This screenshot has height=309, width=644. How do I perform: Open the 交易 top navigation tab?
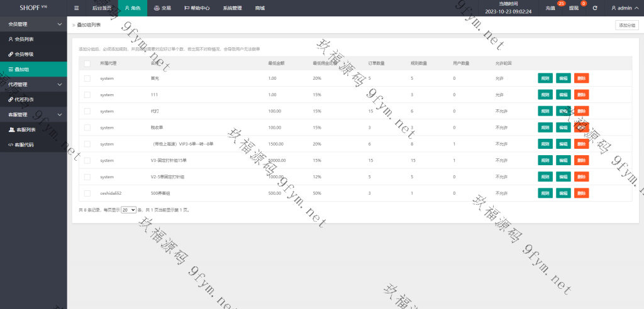(x=162, y=8)
